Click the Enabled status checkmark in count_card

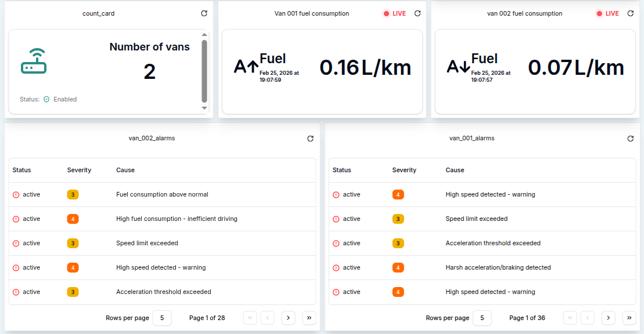coord(45,99)
